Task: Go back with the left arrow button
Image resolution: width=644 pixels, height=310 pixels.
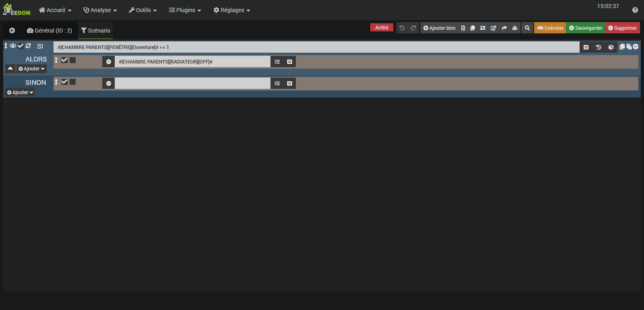Action: click(x=12, y=31)
